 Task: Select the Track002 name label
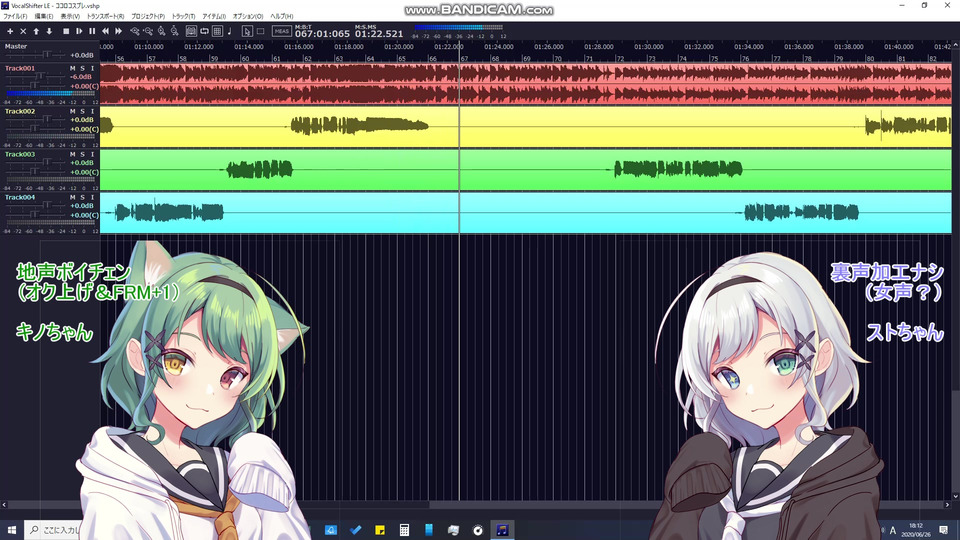click(20, 111)
